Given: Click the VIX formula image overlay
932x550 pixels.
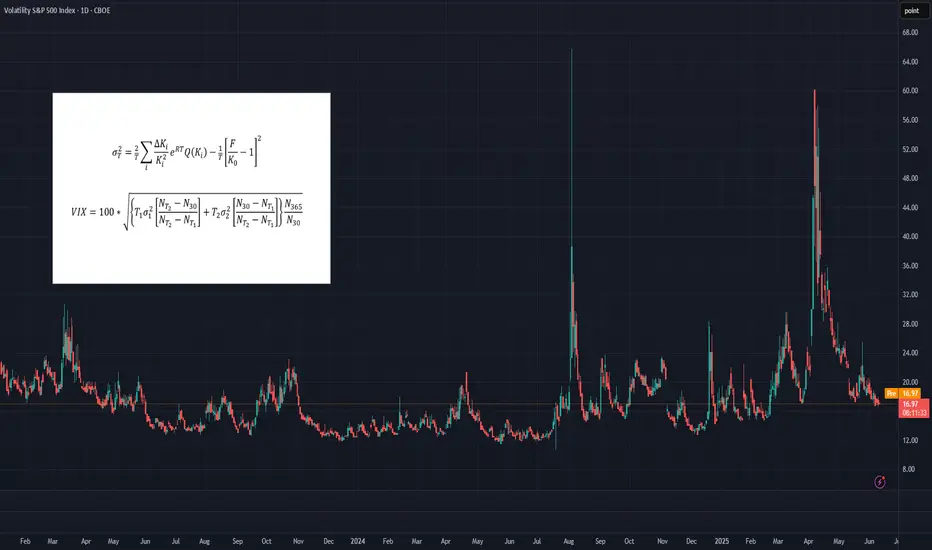Looking at the screenshot, I should click(x=191, y=188).
